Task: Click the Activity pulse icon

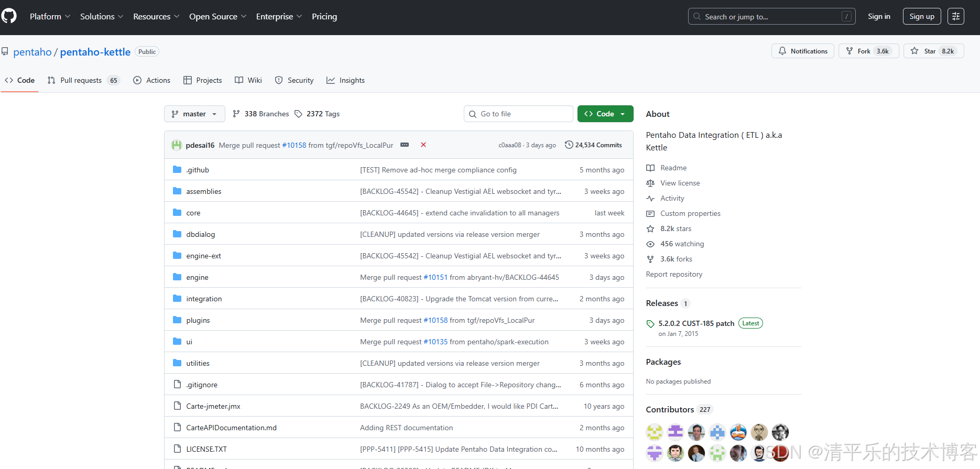Action: click(650, 198)
